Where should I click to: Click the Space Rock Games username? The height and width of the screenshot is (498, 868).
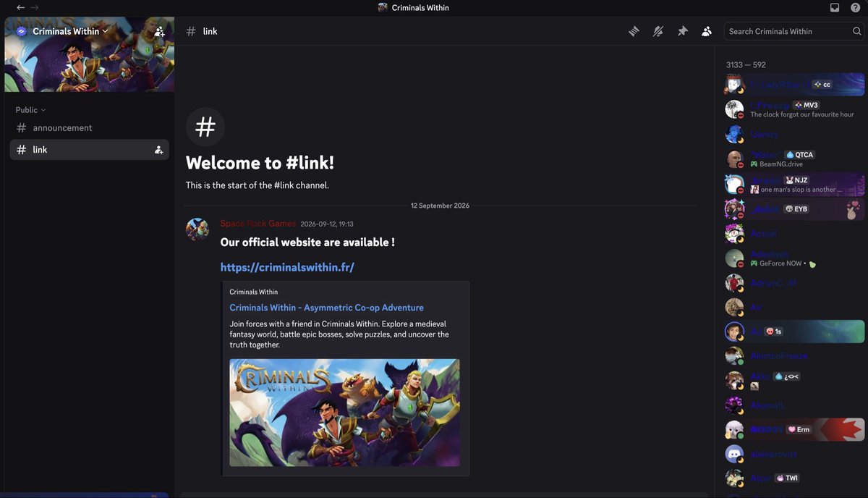pyautogui.click(x=258, y=224)
